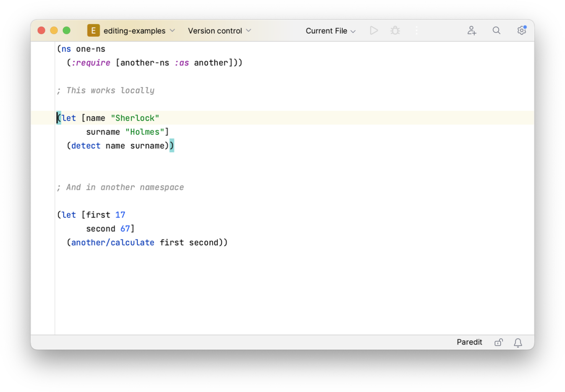Image resolution: width=565 pixels, height=392 pixels.
Task: Click the "Sherlock" string literal
Action: 135,118
